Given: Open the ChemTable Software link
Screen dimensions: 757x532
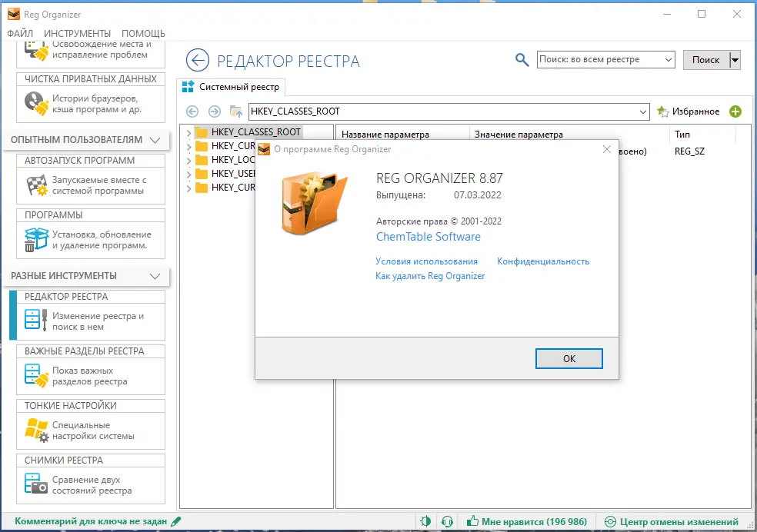Looking at the screenshot, I should [x=428, y=237].
